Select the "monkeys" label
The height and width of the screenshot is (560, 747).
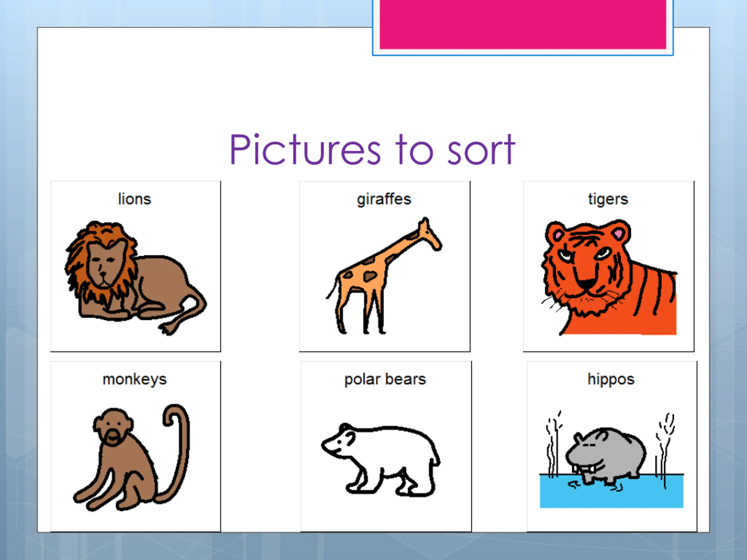(135, 379)
